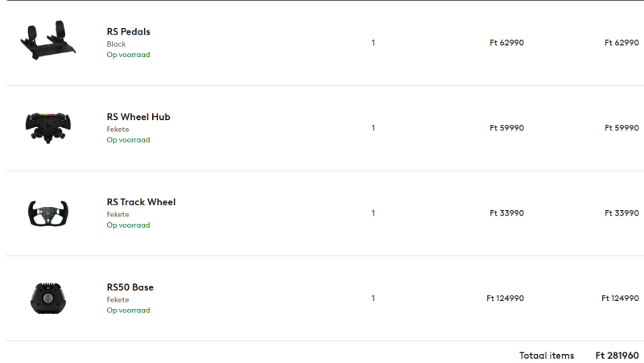This screenshot has width=644, height=363.
Task: Open the RS Wheel Hub product image
Action: point(48,128)
